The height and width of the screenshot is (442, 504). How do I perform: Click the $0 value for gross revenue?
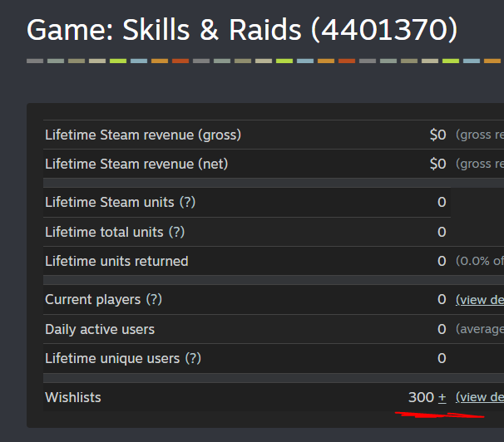[437, 135]
